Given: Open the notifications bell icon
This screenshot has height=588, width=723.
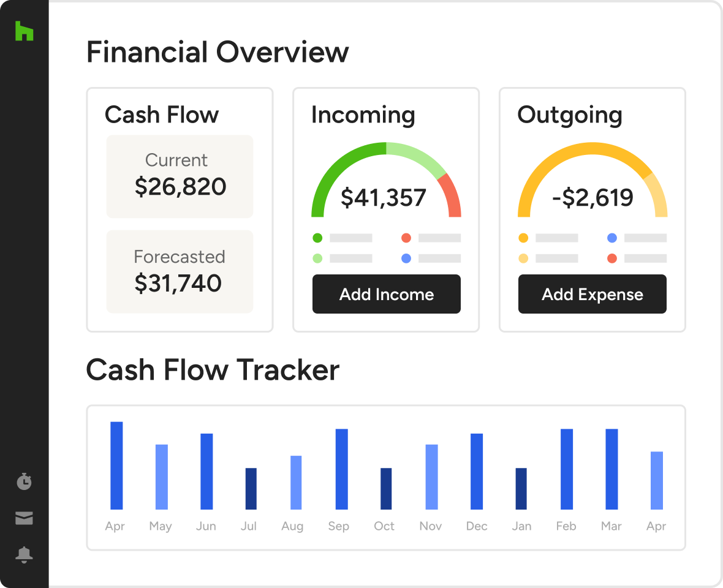Looking at the screenshot, I should (x=24, y=555).
